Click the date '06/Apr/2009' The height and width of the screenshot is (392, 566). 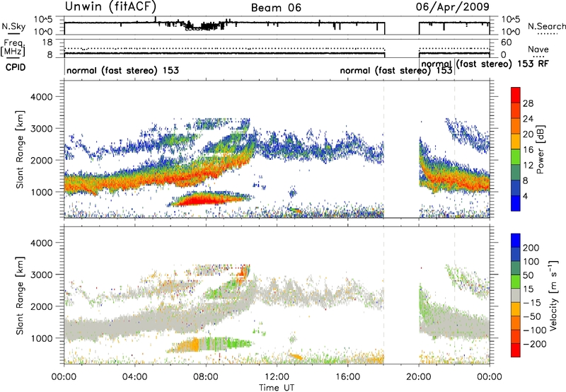453,7
